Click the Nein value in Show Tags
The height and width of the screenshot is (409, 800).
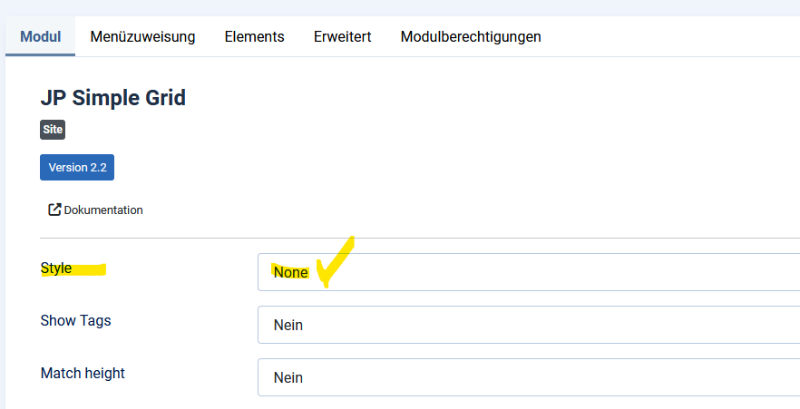(288, 325)
